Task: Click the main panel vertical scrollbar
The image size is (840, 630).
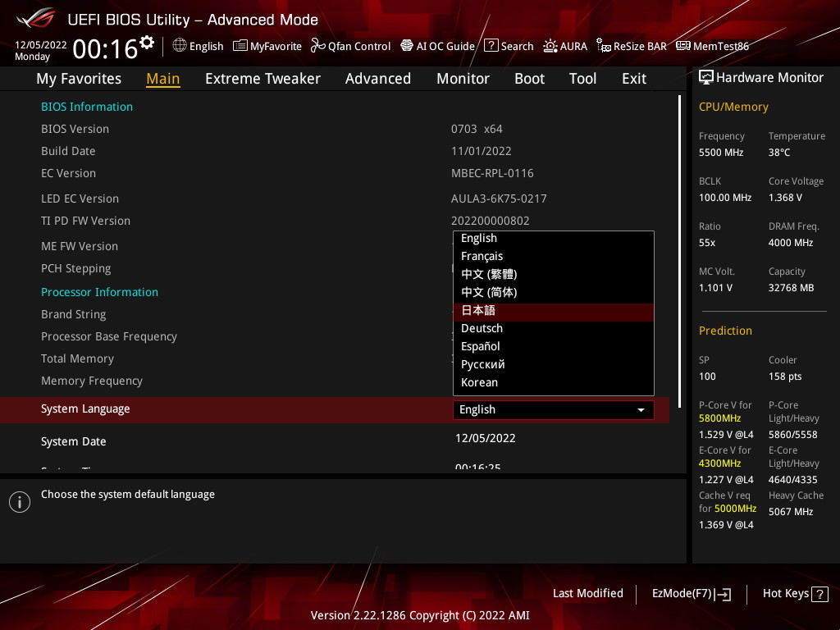Action: (x=679, y=252)
